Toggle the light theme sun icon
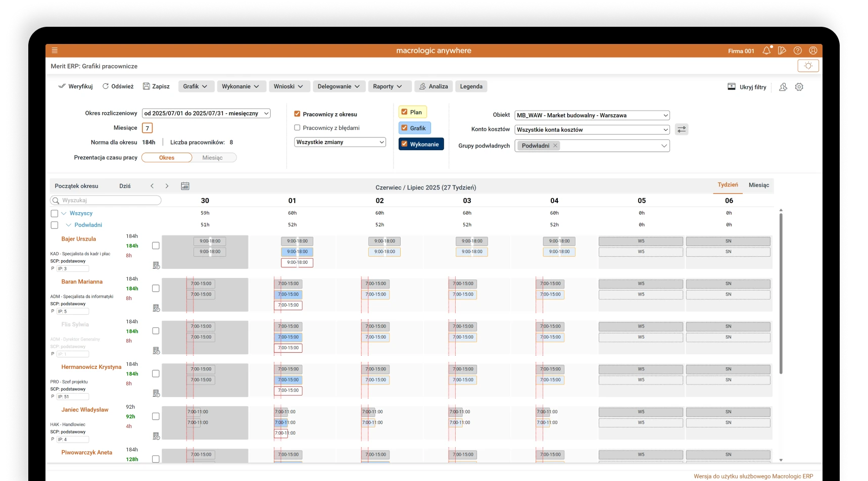The height and width of the screenshot is (481, 868). point(808,66)
